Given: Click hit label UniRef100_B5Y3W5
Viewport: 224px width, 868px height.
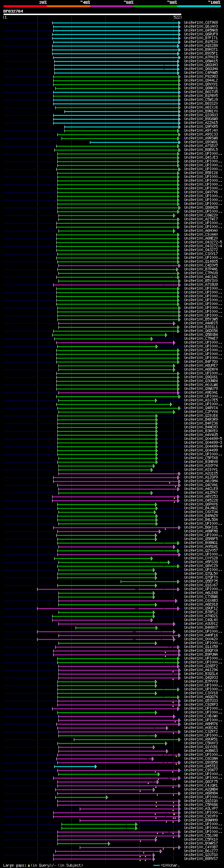Looking at the screenshot, I should pyautogui.click(x=201, y=319).
